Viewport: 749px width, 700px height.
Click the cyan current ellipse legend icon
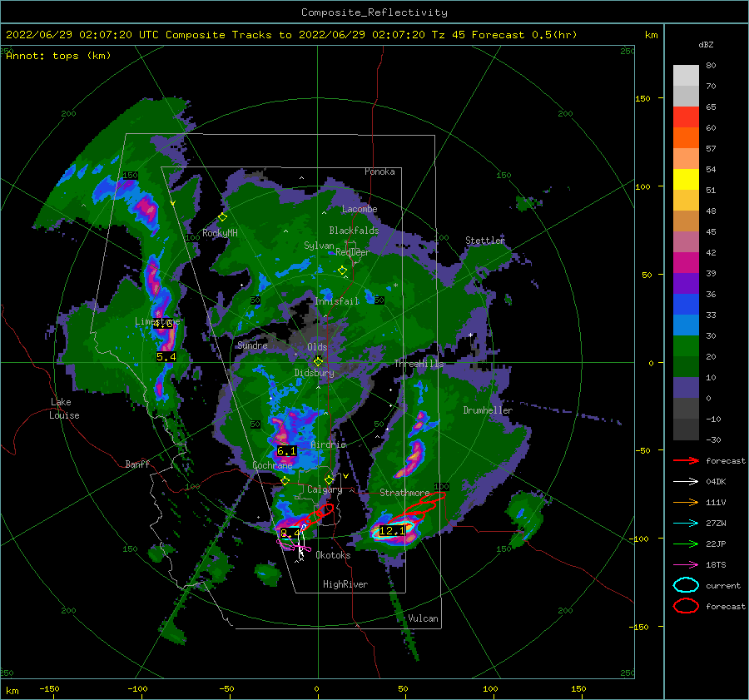pos(686,585)
